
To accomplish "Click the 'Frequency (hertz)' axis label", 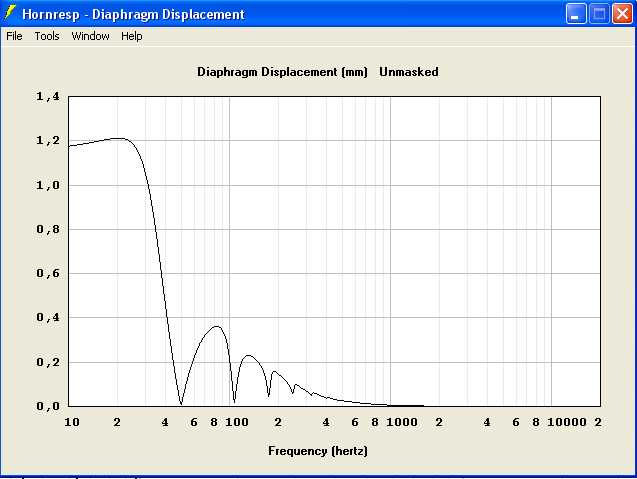I will tap(318, 451).
